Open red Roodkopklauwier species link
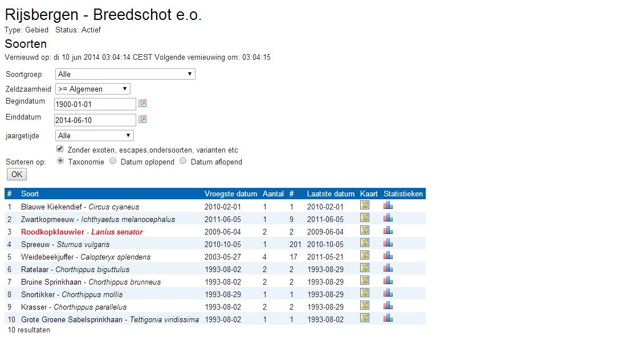644x337 pixels. coord(81,232)
